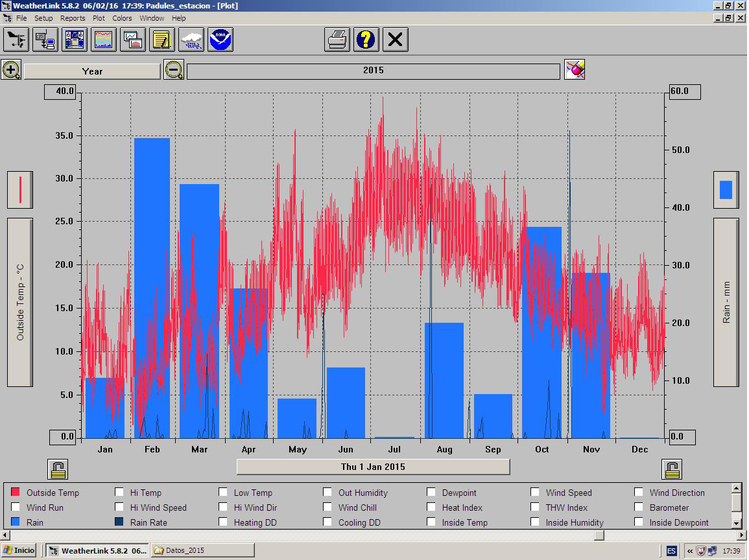The height and width of the screenshot is (560, 749).
Task: Enable the Dewpoint checkbox
Action: [x=431, y=492]
